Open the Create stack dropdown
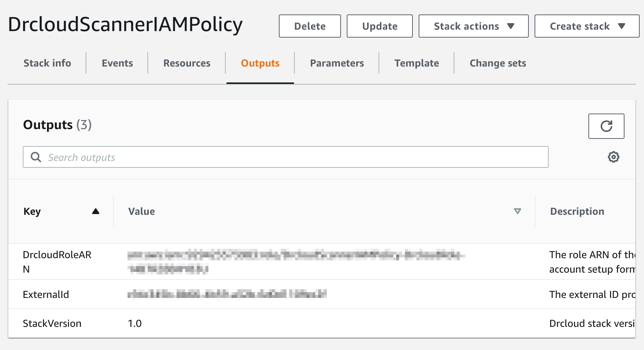Image resolution: width=644 pixels, height=350 pixels. click(x=587, y=26)
